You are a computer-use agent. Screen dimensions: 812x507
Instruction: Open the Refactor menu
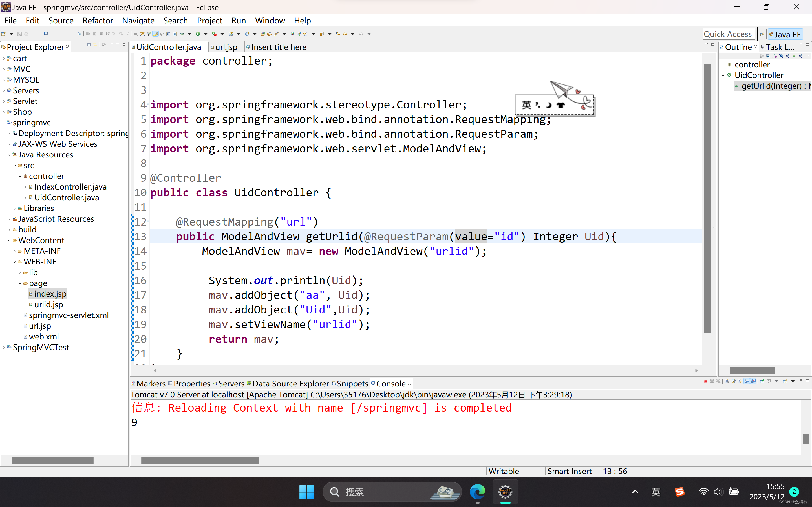[98, 21]
